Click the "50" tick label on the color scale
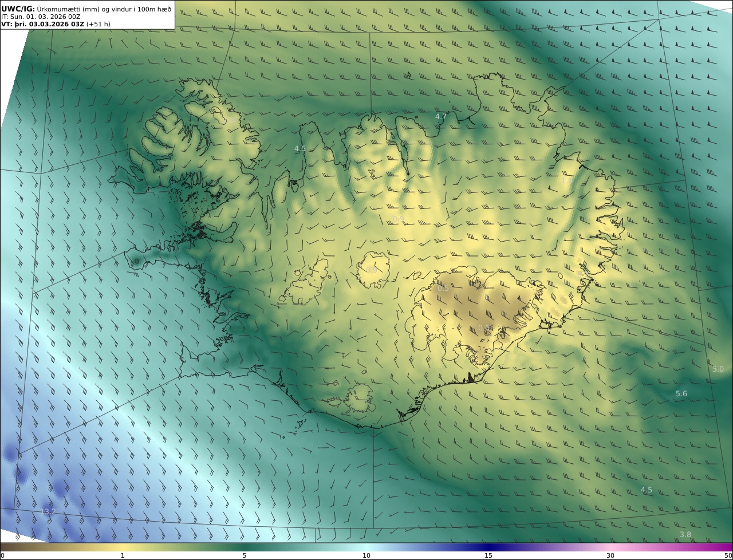733x560 pixels. [728, 555]
